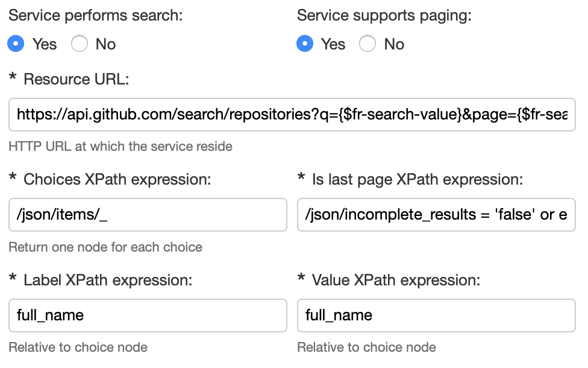Select Yes for Service supports paging

pos(305,44)
